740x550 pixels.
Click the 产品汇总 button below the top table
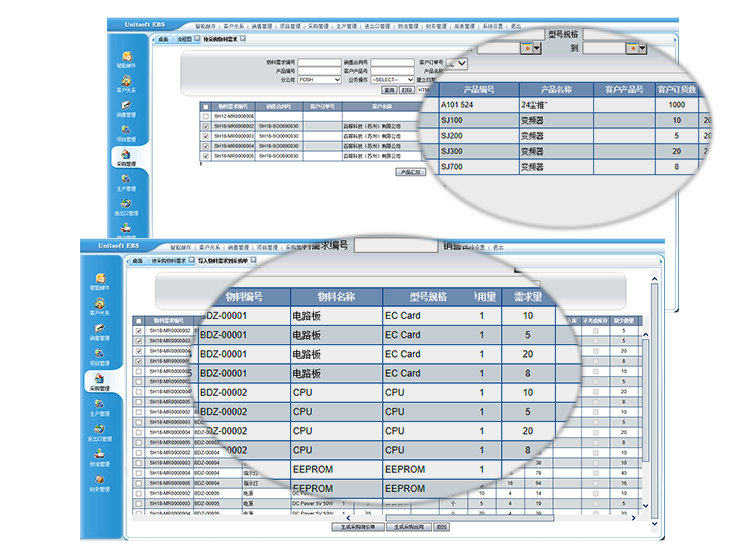click(x=411, y=171)
